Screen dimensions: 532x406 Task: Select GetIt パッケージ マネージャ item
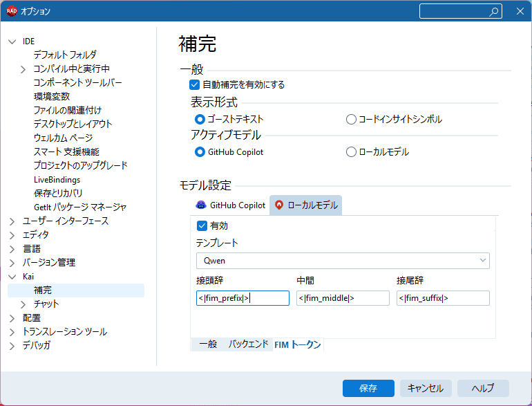pos(80,207)
